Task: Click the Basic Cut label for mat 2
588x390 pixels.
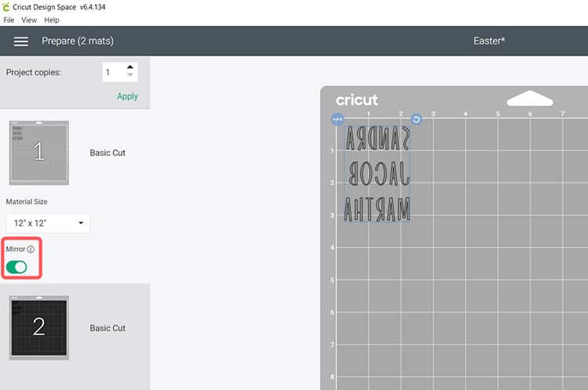Action: pyautogui.click(x=107, y=328)
